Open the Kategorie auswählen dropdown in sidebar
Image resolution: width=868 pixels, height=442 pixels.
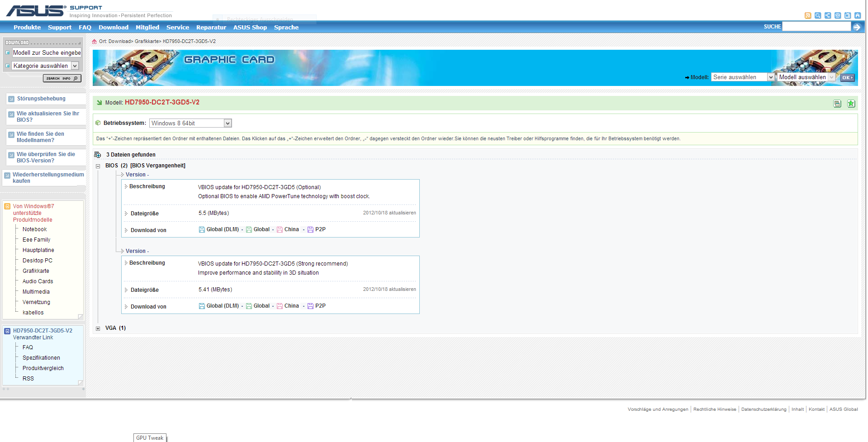tap(45, 66)
